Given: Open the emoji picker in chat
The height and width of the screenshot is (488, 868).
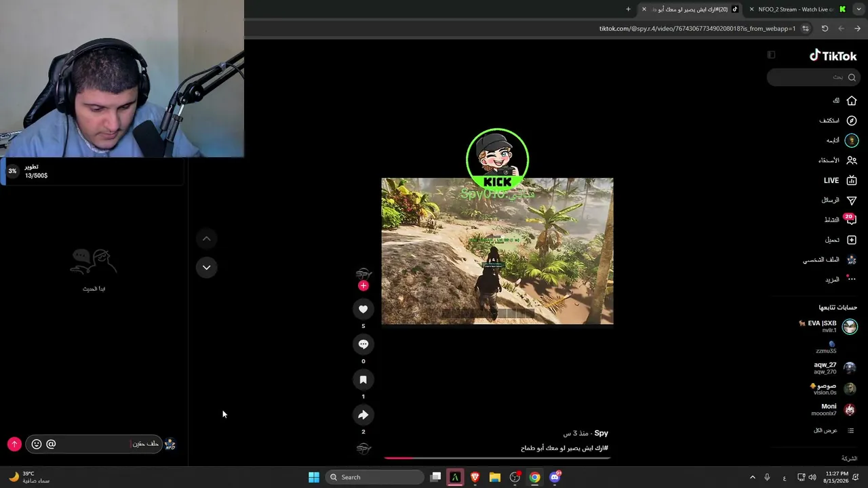Looking at the screenshot, I should click(x=37, y=444).
